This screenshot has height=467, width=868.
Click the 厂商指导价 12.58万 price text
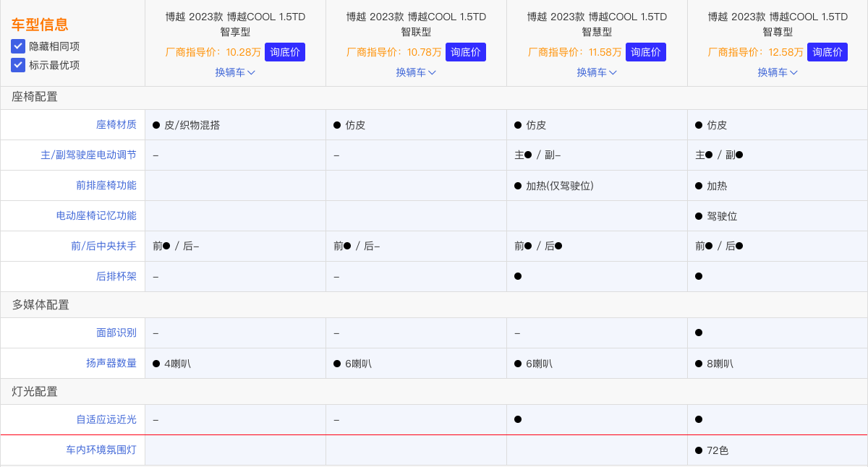756,52
